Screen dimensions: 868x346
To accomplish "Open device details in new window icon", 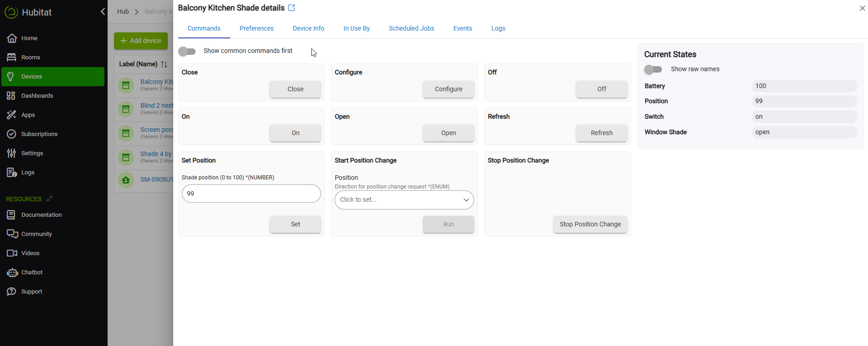I will point(292,8).
